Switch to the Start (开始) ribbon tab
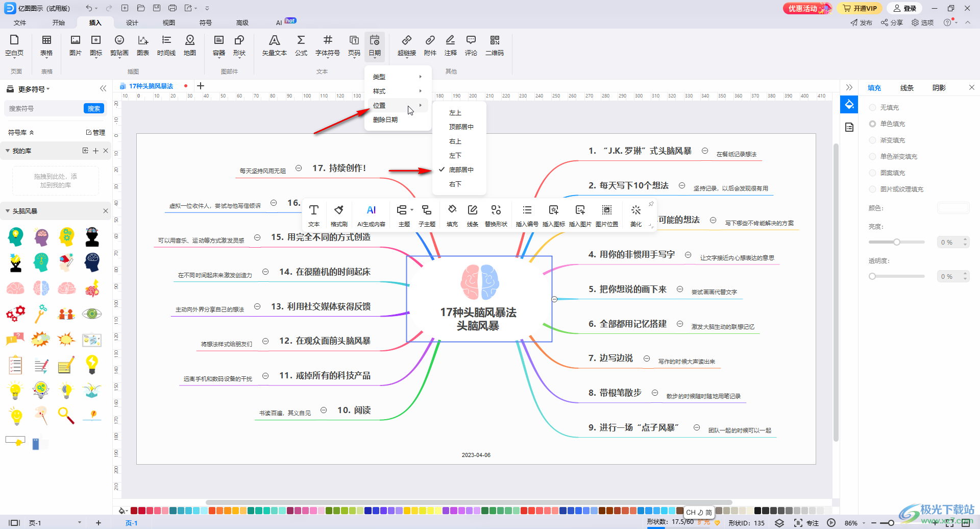This screenshot has width=980, height=529. (x=59, y=22)
